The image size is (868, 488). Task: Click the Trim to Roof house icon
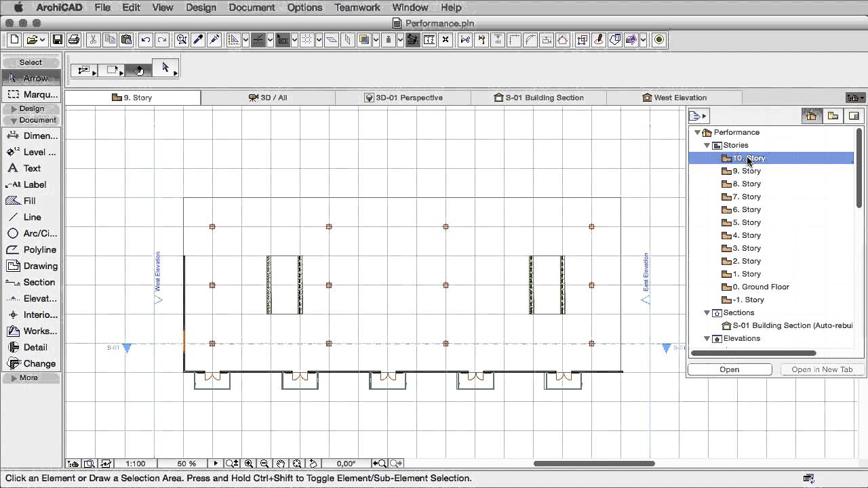(562, 40)
